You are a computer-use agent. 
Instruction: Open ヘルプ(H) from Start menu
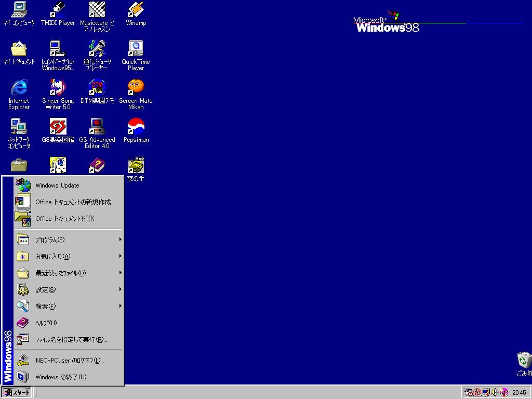click(x=69, y=323)
